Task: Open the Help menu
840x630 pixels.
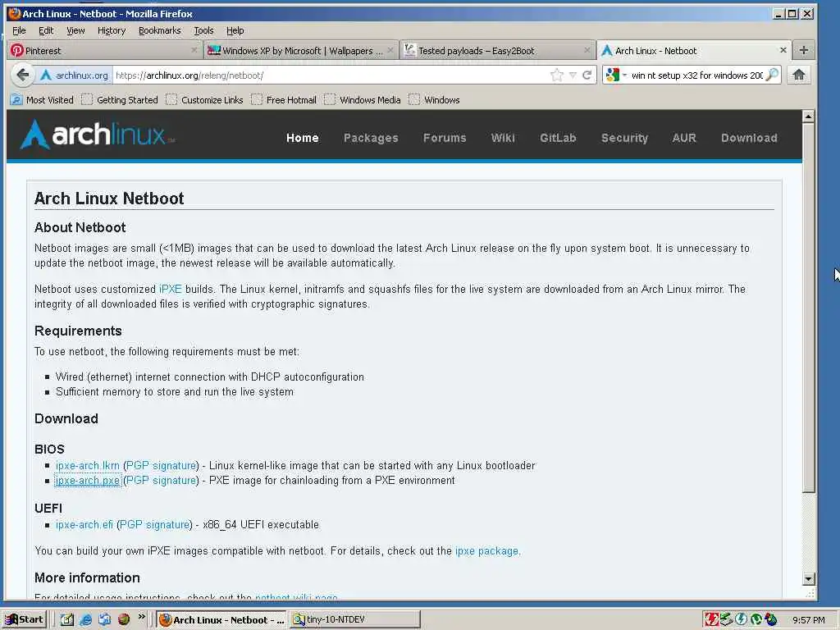Action: pyautogui.click(x=235, y=30)
